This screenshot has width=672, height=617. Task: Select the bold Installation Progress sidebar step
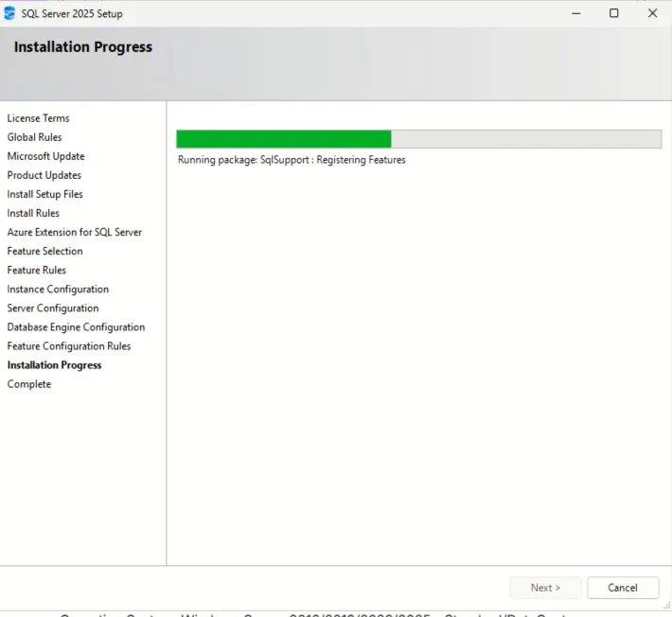55,365
